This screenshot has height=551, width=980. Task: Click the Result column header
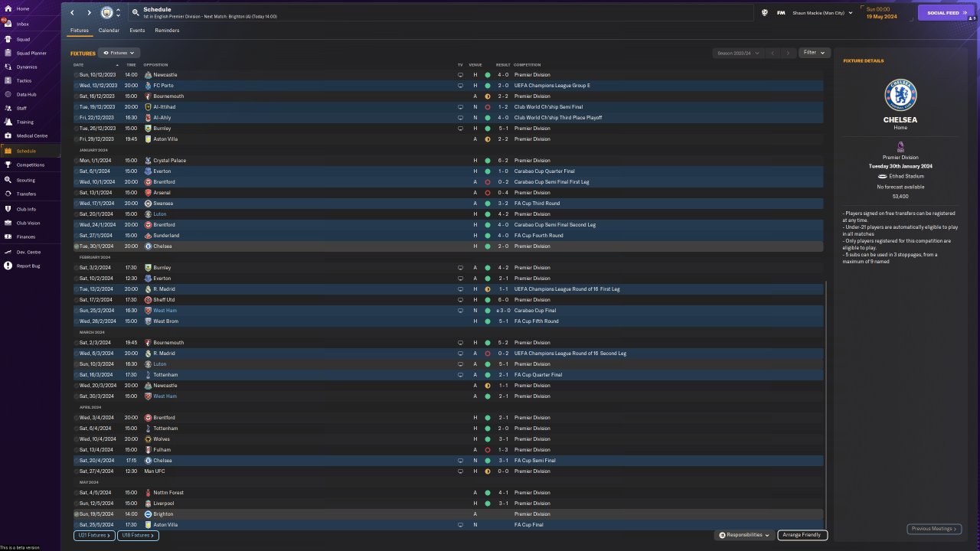pyautogui.click(x=503, y=65)
